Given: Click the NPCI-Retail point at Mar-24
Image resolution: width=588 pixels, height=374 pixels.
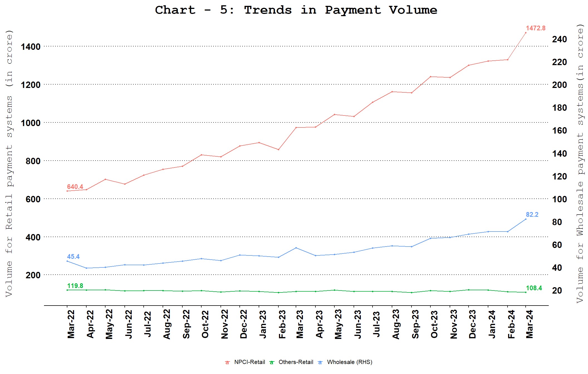Looking at the screenshot, I should tap(526, 33).
